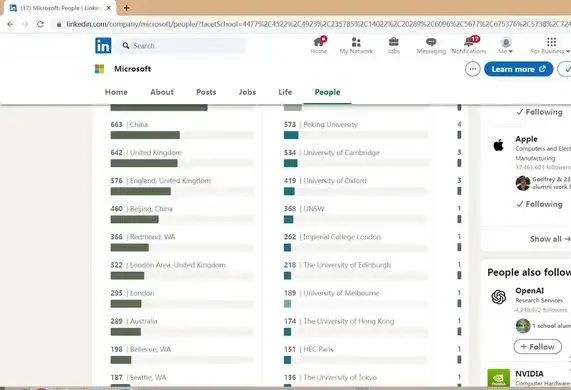Select the China location filter bar
The width and height of the screenshot is (571, 390).
145,135
